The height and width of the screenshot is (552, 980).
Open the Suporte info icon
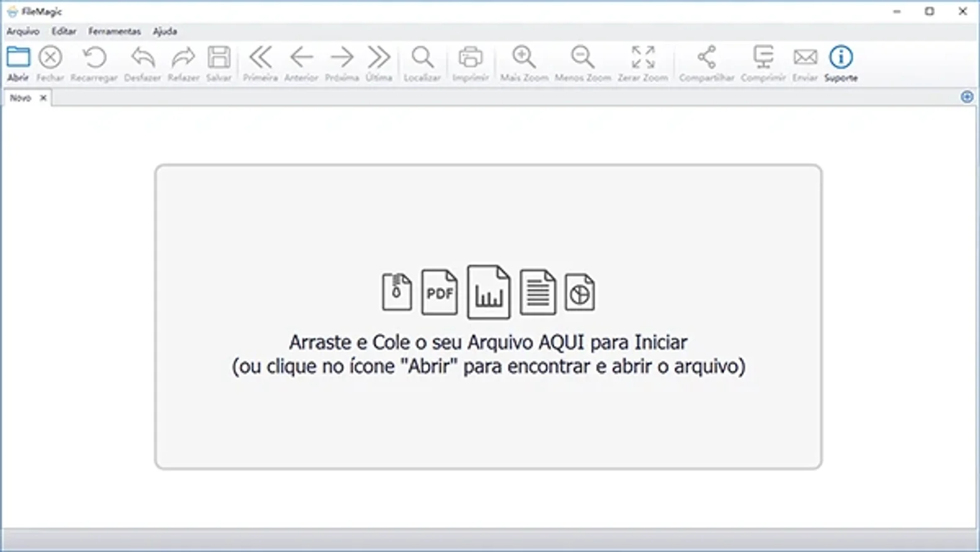[841, 57]
